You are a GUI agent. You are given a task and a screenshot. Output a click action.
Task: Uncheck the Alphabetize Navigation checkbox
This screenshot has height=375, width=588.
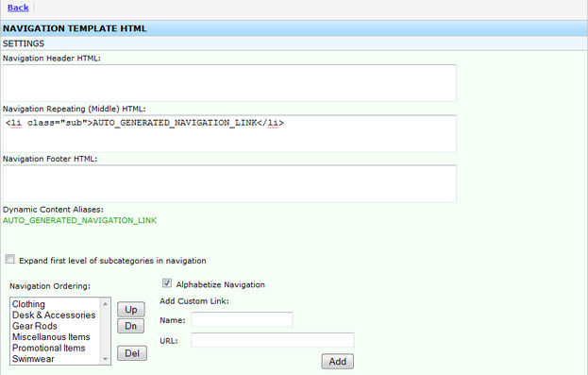(x=167, y=283)
